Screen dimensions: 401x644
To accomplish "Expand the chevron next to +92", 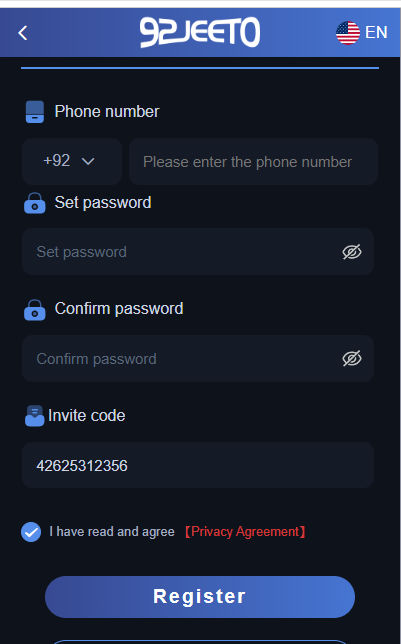I will 88,161.
